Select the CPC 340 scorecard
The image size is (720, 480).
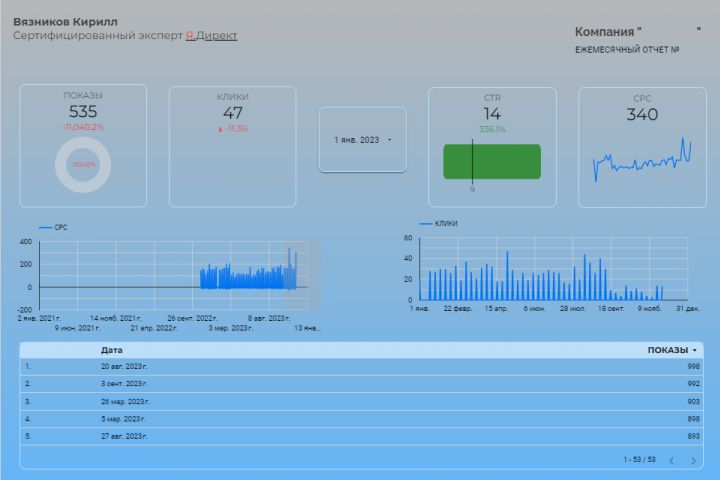642,147
